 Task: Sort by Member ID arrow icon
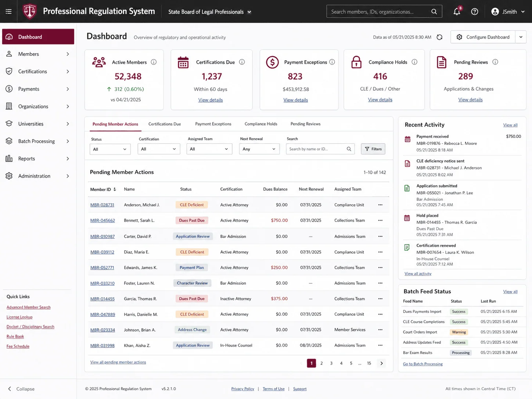pyautogui.click(x=115, y=189)
